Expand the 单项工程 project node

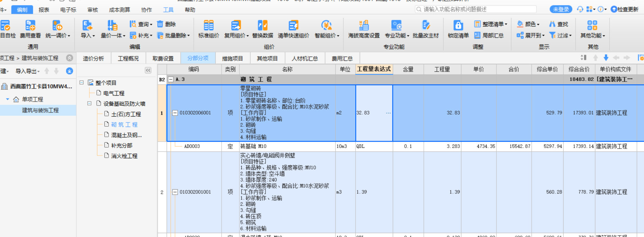[x=7, y=99]
